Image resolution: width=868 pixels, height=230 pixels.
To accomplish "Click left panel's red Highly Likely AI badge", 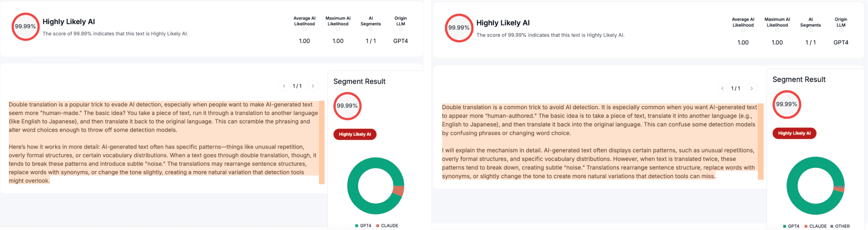I will click(355, 134).
